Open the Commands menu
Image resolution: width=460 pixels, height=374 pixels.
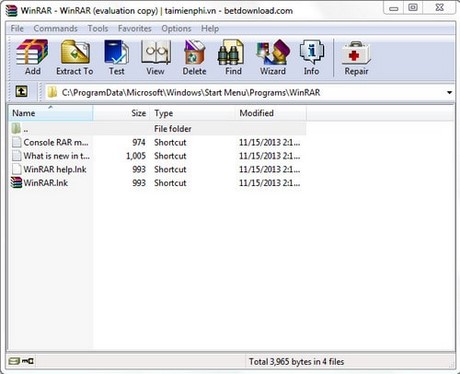[x=55, y=28]
